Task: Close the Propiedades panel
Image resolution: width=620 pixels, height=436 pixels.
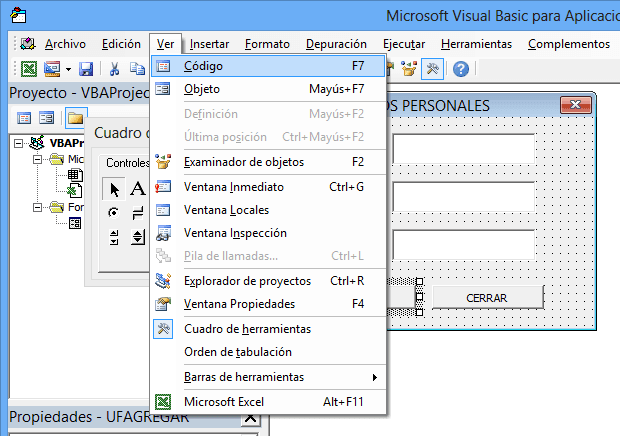Action: [x=250, y=418]
